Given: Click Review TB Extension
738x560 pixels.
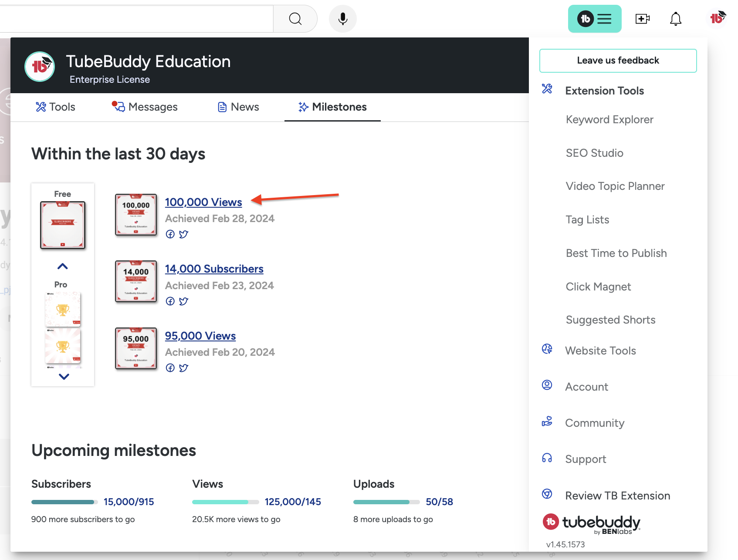Looking at the screenshot, I should [x=617, y=496].
